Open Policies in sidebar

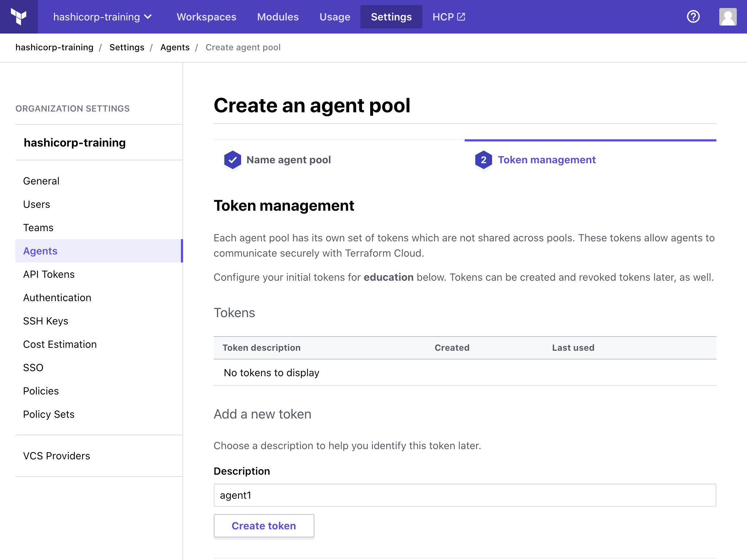pos(98,391)
